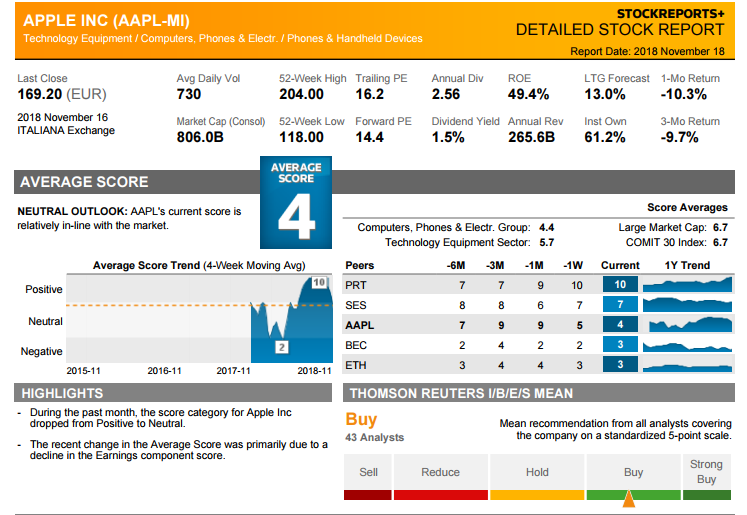Click the Average Score Trend chart title

coord(199,265)
